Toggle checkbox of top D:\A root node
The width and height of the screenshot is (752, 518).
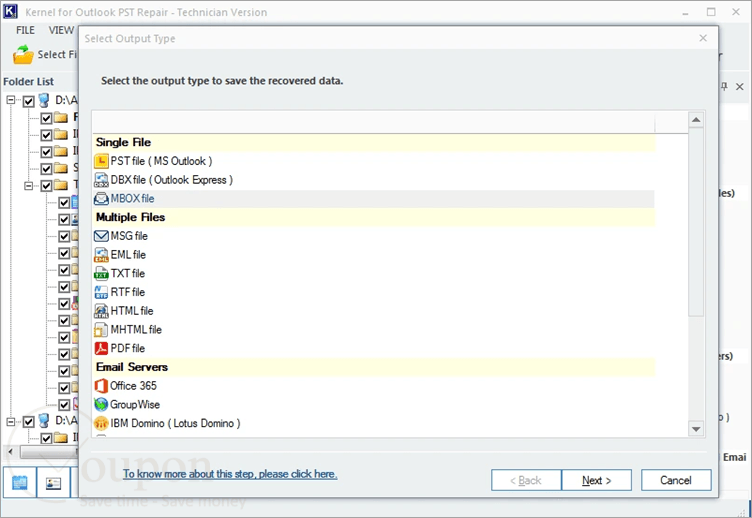pos(29,101)
